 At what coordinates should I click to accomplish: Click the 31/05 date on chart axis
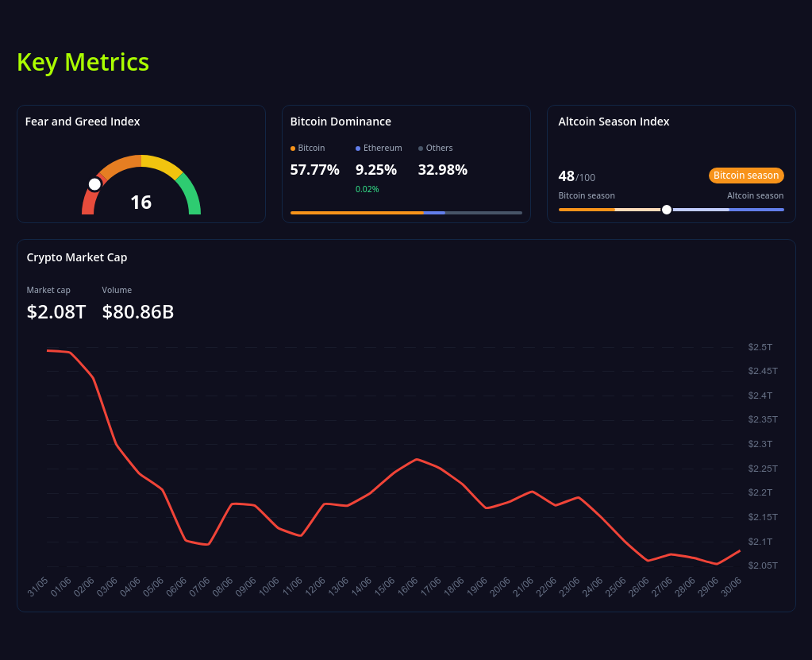(38, 587)
